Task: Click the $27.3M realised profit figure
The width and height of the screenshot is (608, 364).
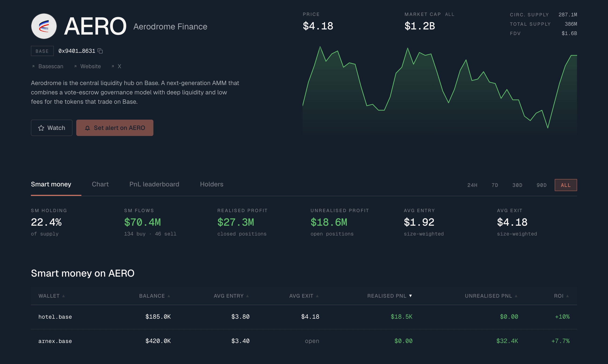Action: [236, 222]
